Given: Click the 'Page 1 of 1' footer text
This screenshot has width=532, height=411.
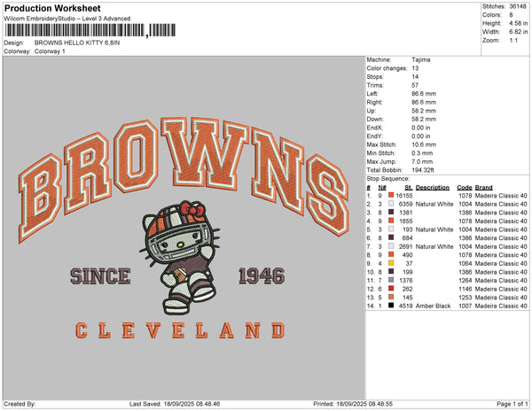Looking at the screenshot, I should [512, 404].
